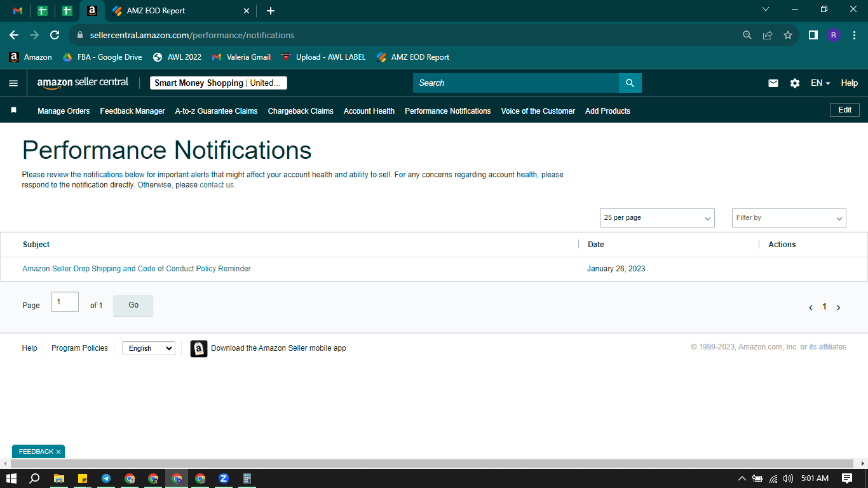Open Valeria Gmail bookmark

[x=241, y=57]
